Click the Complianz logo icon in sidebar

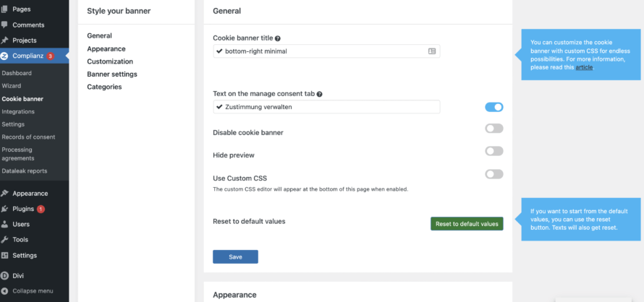(5, 56)
